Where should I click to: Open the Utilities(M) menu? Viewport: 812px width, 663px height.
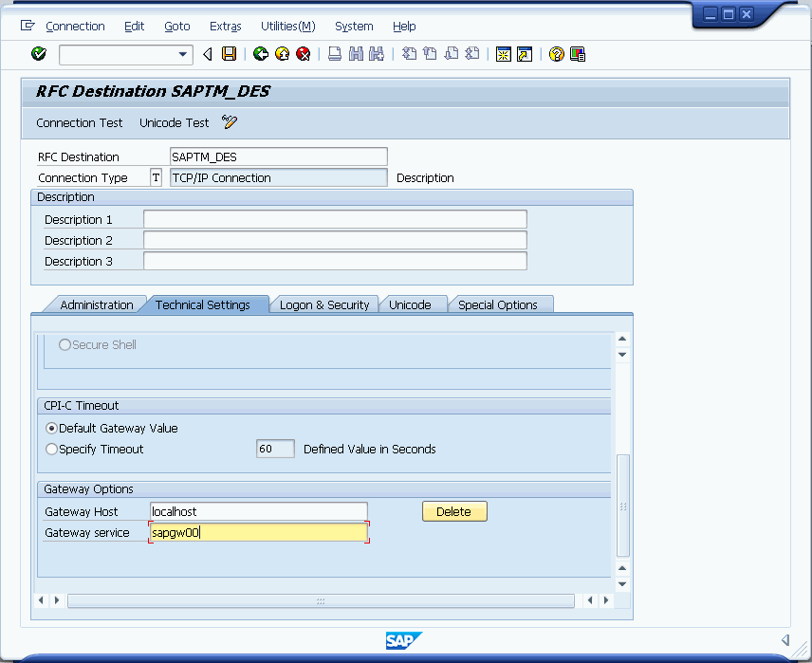click(x=288, y=26)
